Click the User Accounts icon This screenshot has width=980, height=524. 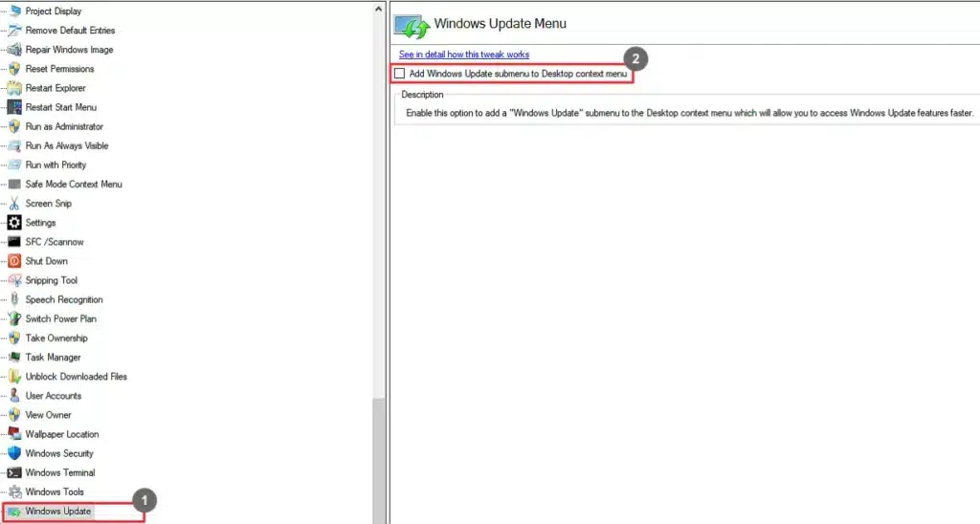click(x=14, y=396)
